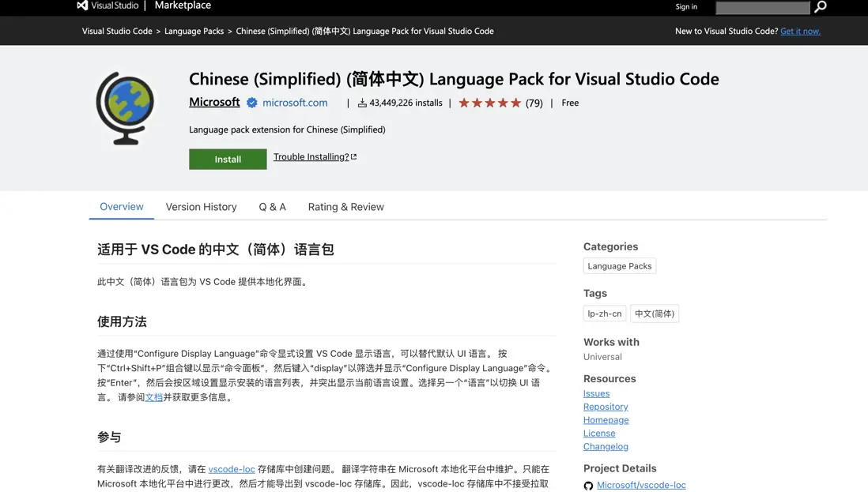Click the Free price label
868x492 pixels.
coord(570,103)
